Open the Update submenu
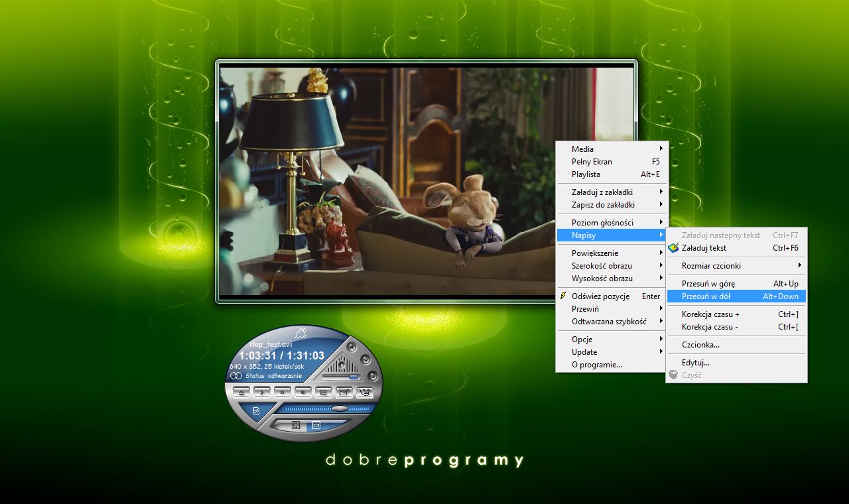The width and height of the screenshot is (849, 504). (612, 351)
